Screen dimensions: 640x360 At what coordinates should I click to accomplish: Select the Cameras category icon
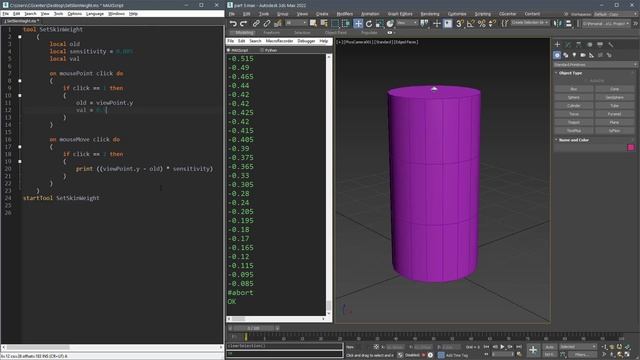pos(583,55)
